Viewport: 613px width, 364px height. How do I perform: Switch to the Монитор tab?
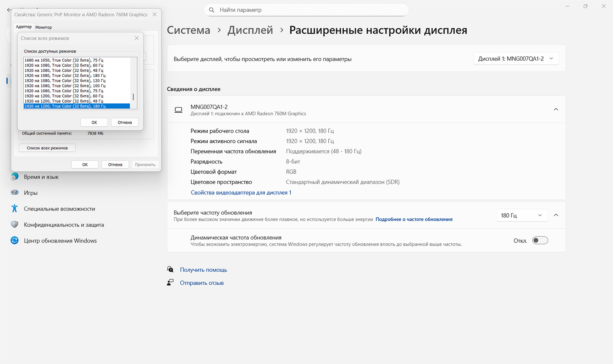tap(44, 27)
